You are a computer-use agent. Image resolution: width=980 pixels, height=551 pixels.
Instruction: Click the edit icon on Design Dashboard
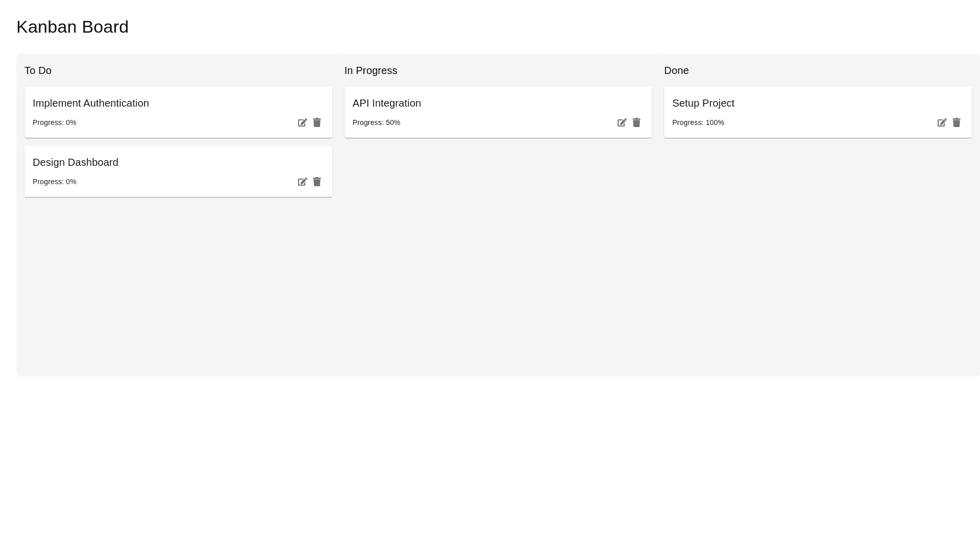tap(302, 182)
